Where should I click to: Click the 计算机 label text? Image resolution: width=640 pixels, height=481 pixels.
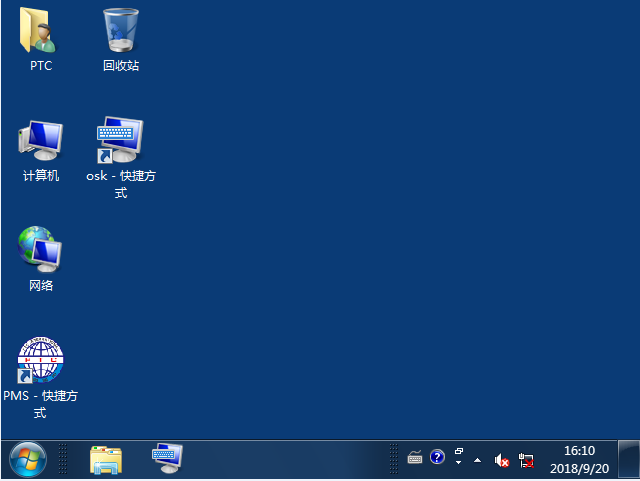coord(41,176)
